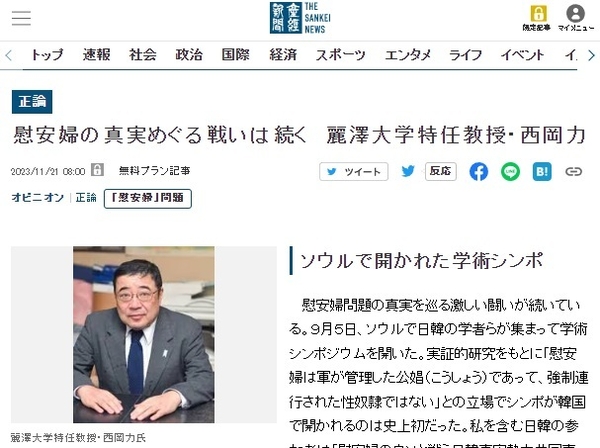The width and height of the screenshot is (600, 448).
Task: Click the ツイート button
Action: [354, 171]
